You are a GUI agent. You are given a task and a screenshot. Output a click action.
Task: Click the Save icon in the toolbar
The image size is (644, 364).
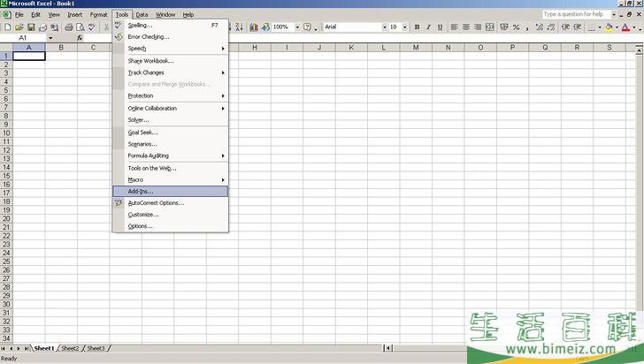[31, 27]
